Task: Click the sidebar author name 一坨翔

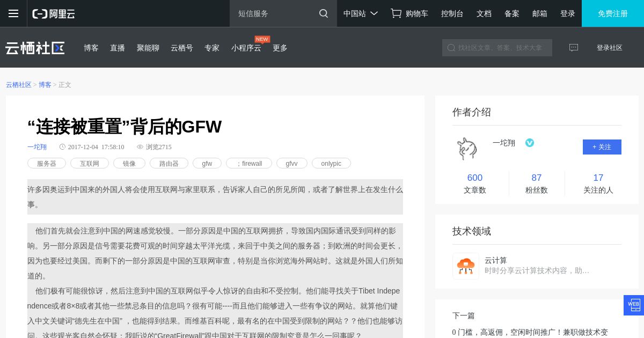Action: tap(504, 143)
